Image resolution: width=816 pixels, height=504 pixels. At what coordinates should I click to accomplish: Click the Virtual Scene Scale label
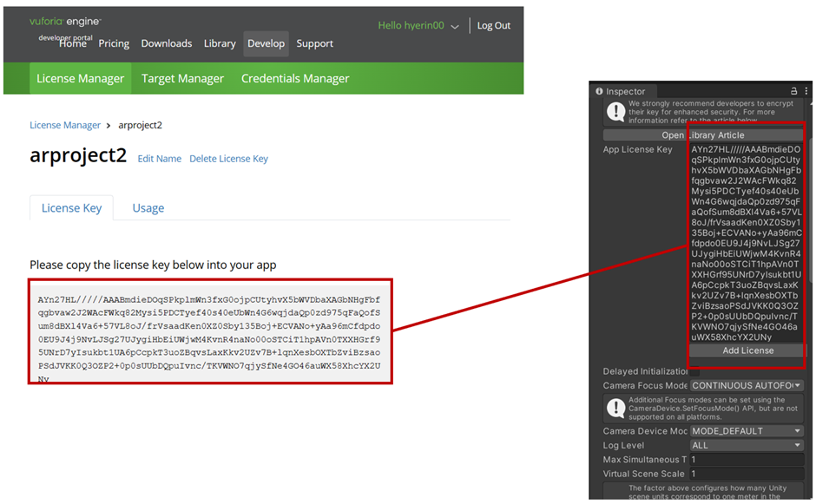[644, 474]
